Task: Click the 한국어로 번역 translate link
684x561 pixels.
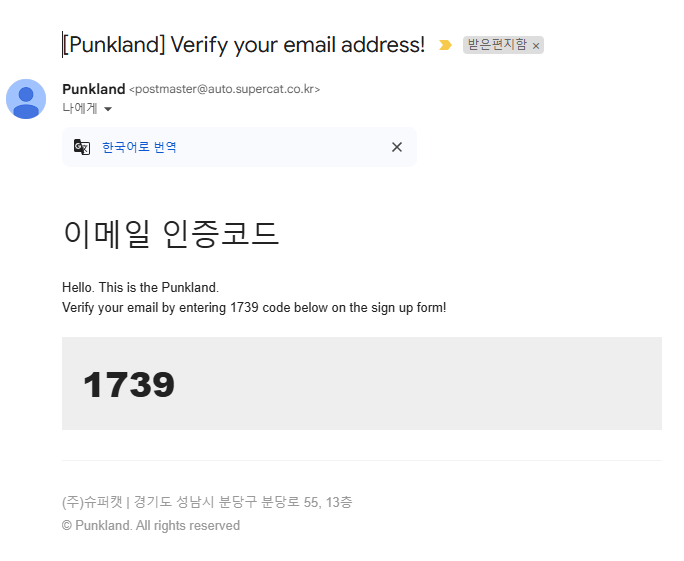Action: point(139,147)
